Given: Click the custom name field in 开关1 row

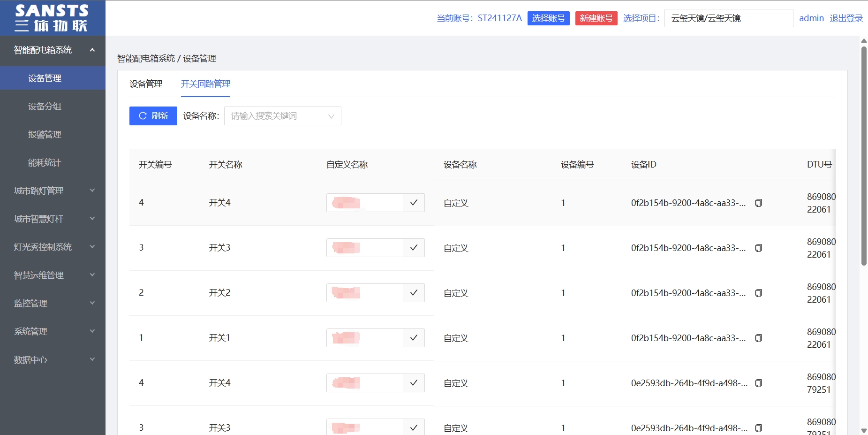Looking at the screenshot, I should [365, 338].
